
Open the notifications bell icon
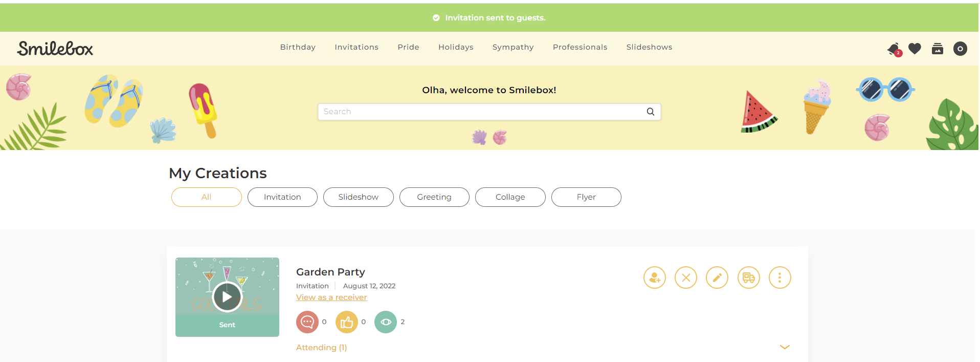click(894, 49)
